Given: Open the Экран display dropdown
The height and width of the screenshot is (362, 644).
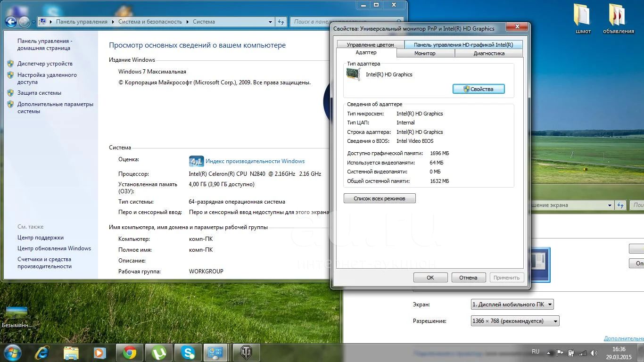Looking at the screenshot, I should 512,304.
